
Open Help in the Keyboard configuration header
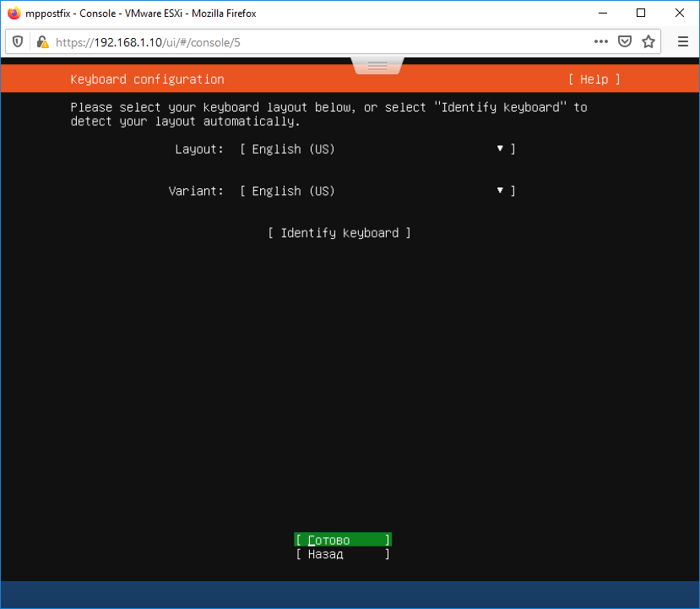click(x=594, y=79)
